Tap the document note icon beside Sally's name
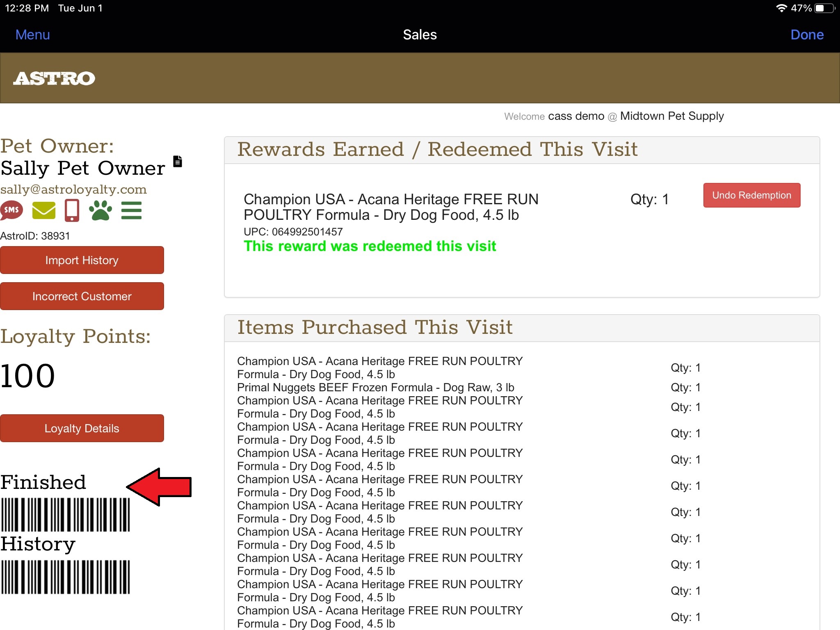Viewport: 840px width, 630px height. point(178,161)
